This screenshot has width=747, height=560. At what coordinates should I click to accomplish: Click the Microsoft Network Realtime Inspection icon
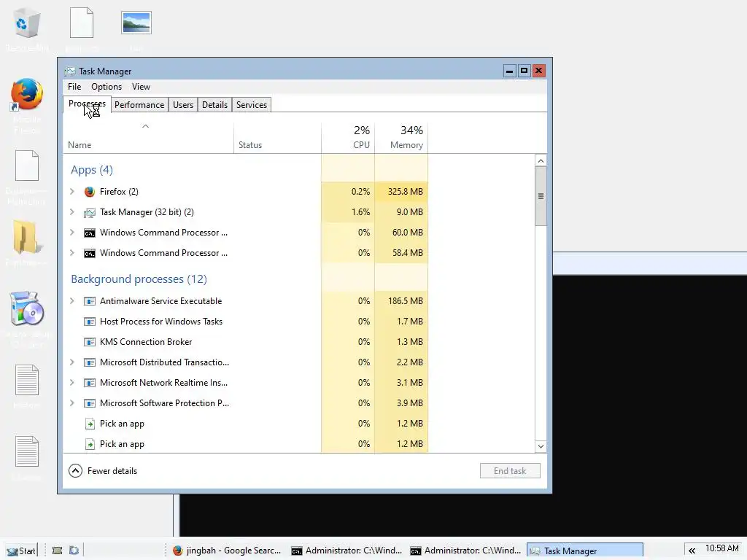click(x=90, y=383)
